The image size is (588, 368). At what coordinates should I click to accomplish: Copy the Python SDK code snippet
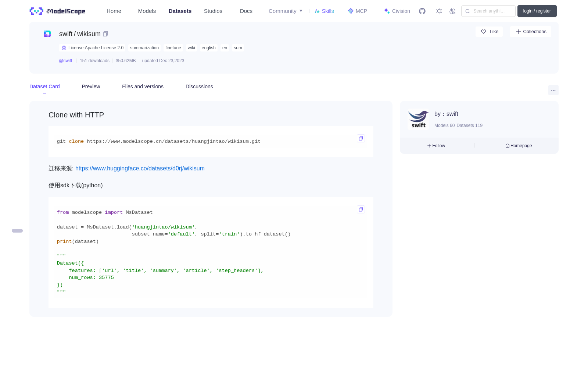(361, 209)
